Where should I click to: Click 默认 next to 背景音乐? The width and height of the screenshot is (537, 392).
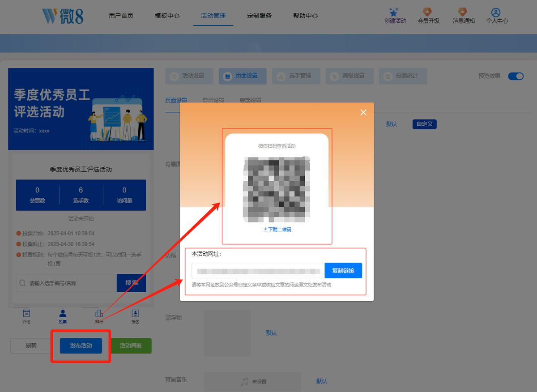[x=322, y=381]
